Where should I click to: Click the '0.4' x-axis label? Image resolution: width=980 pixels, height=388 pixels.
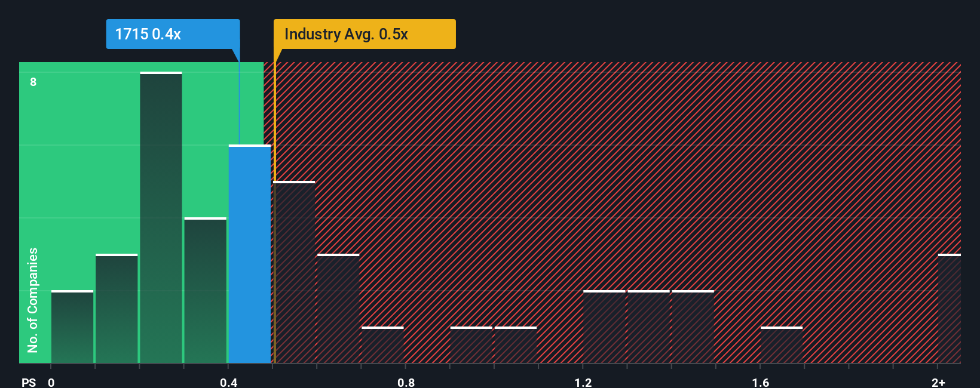[x=229, y=382]
